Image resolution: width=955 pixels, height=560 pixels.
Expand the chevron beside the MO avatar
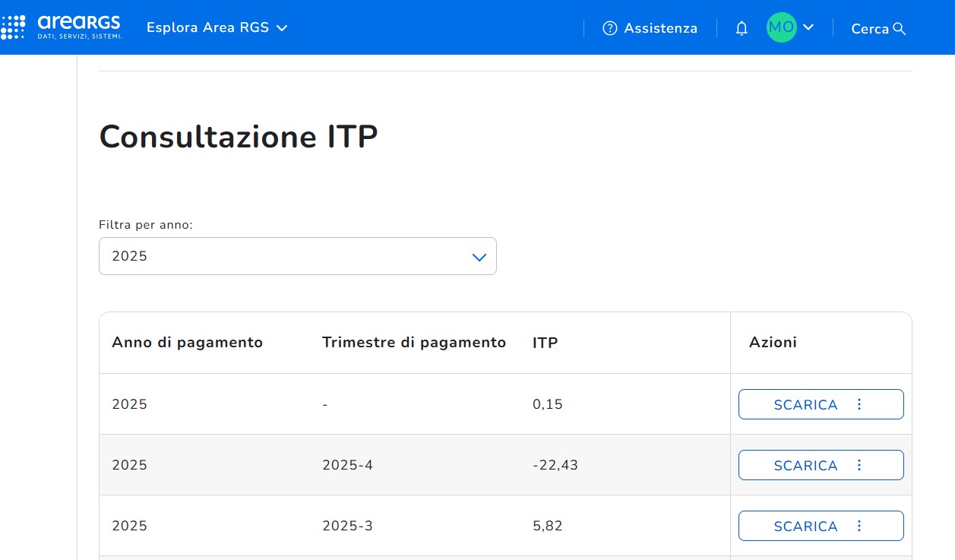pyautogui.click(x=808, y=27)
